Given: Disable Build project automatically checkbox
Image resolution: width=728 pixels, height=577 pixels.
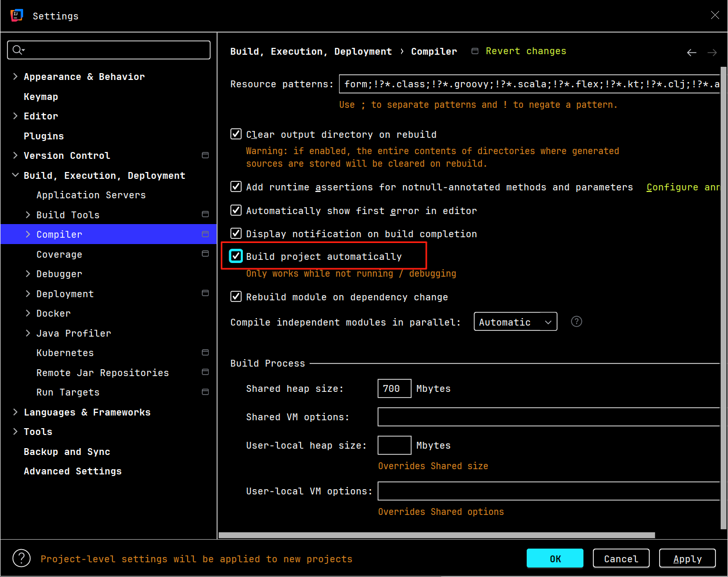Looking at the screenshot, I should [x=236, y=256].
